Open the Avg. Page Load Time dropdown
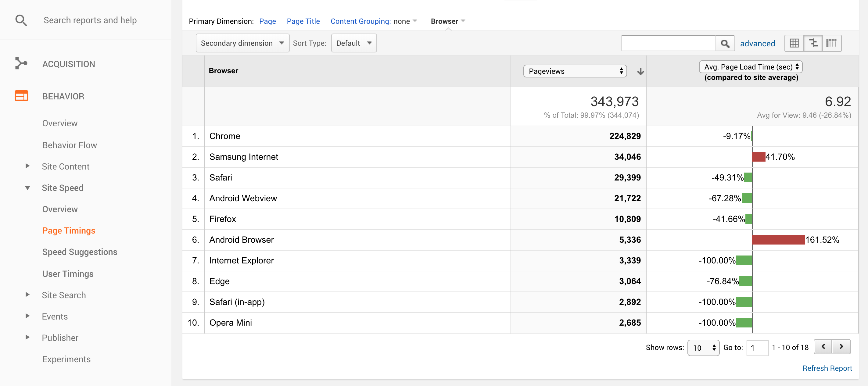This screenshot has height=386, width=868. 751,67
